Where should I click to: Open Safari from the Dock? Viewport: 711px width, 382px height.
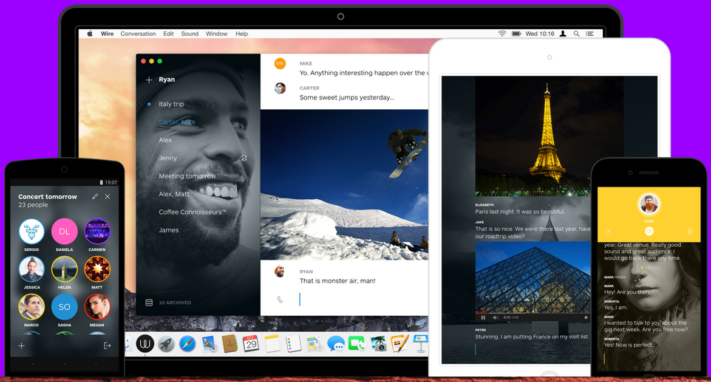(x=187, y=344)
